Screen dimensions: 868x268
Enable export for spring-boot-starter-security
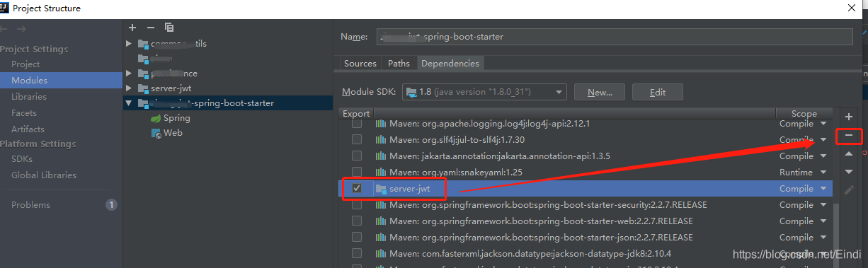point(357,205)
